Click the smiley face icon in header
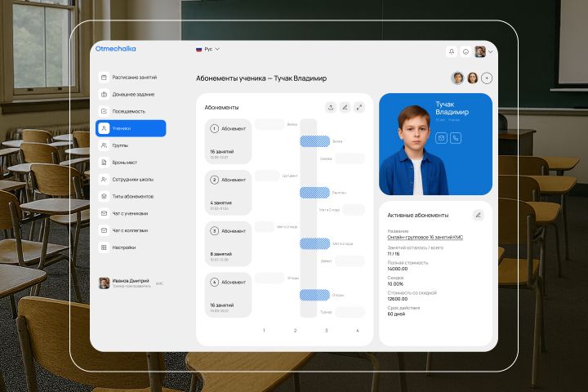The image size is (588, 392). pos(465,51)
